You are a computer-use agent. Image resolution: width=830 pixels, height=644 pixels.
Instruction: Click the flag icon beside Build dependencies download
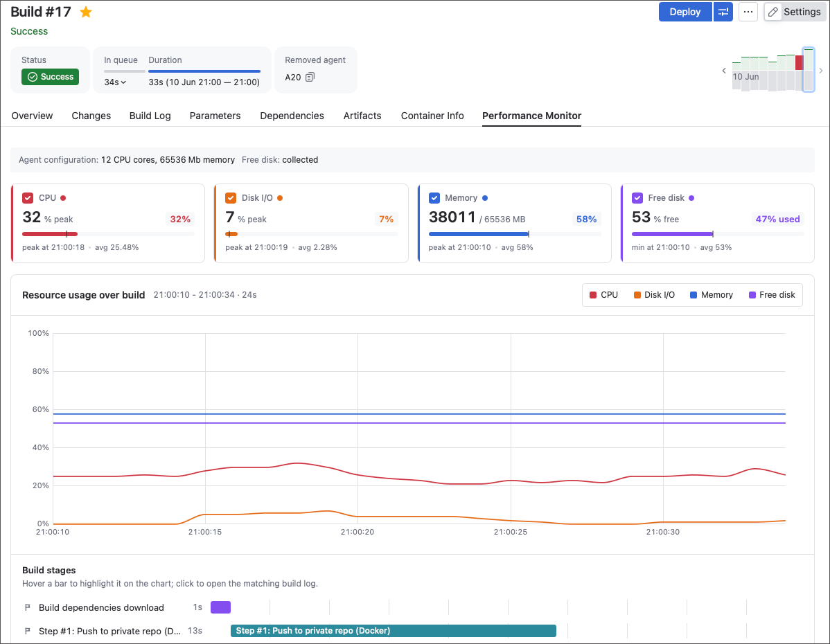pyautogui.click(x=28, y=607)
